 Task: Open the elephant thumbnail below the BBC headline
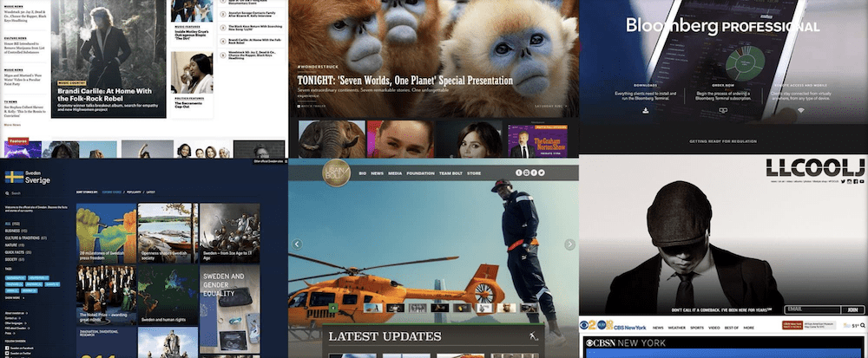point(332,140)
